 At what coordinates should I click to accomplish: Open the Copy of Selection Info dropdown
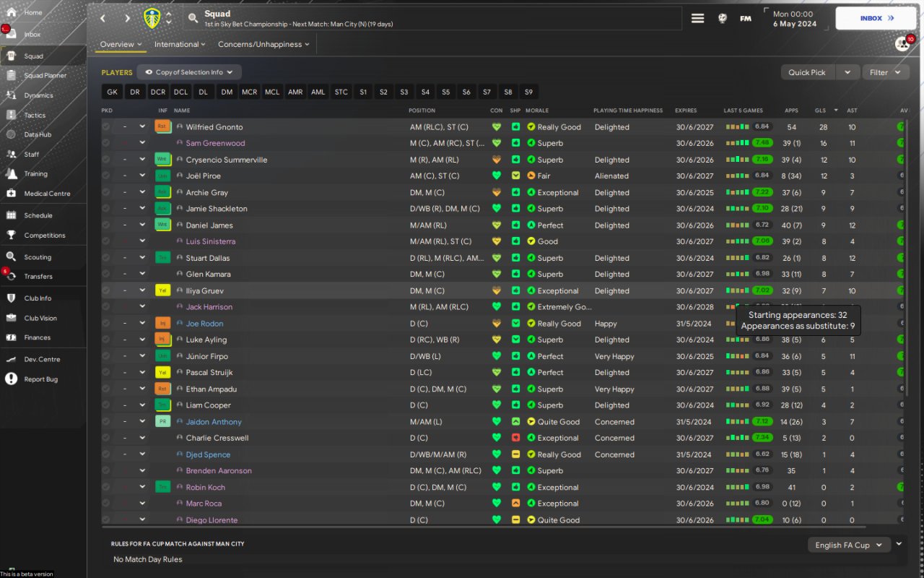pyautogui.click(x=189, y=72)
